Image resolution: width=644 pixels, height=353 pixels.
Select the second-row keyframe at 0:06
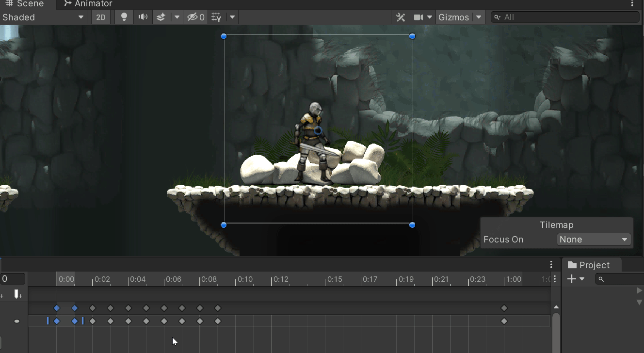click(x=164, y=321)
